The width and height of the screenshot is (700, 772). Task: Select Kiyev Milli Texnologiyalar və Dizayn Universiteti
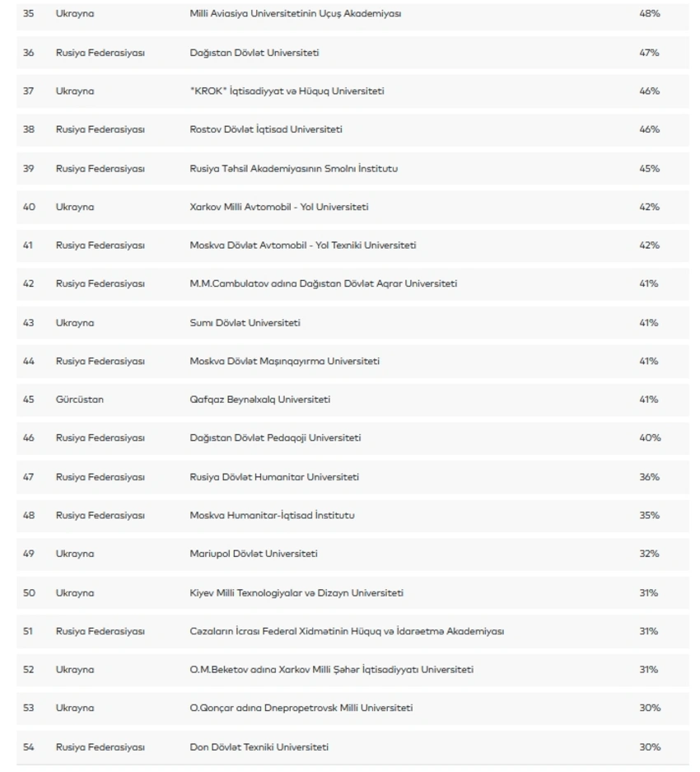296,593
